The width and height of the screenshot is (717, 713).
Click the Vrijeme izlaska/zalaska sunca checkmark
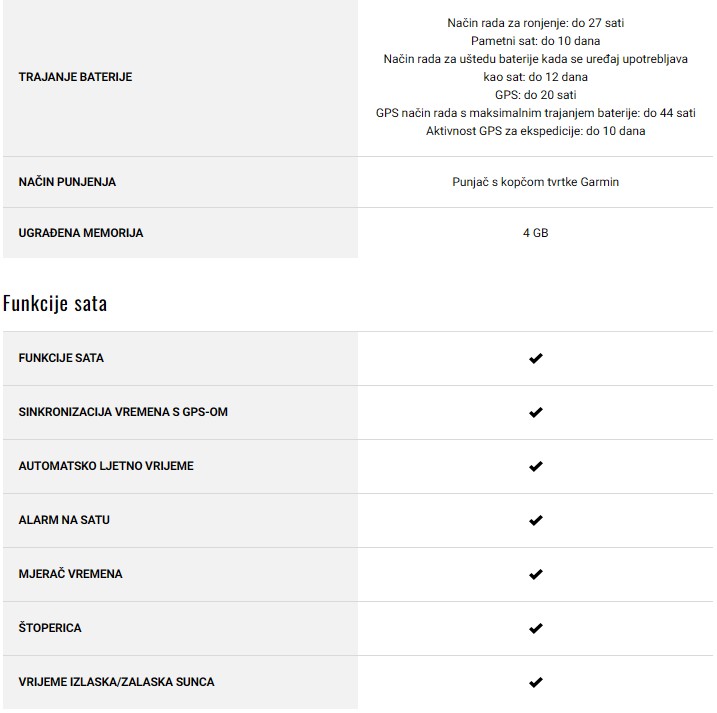pos(535,682)
